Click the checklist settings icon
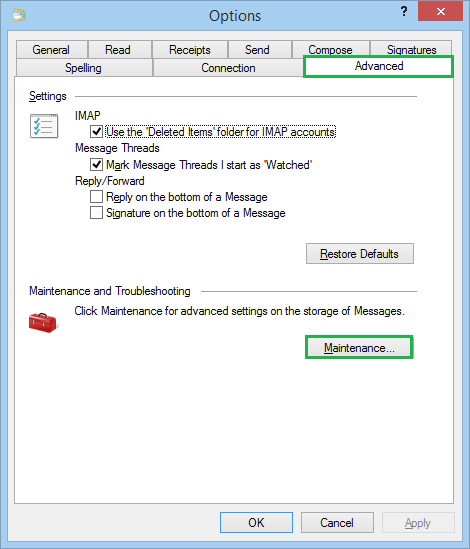470x549 pixels. pyautogui.click(x=44, y=126)
